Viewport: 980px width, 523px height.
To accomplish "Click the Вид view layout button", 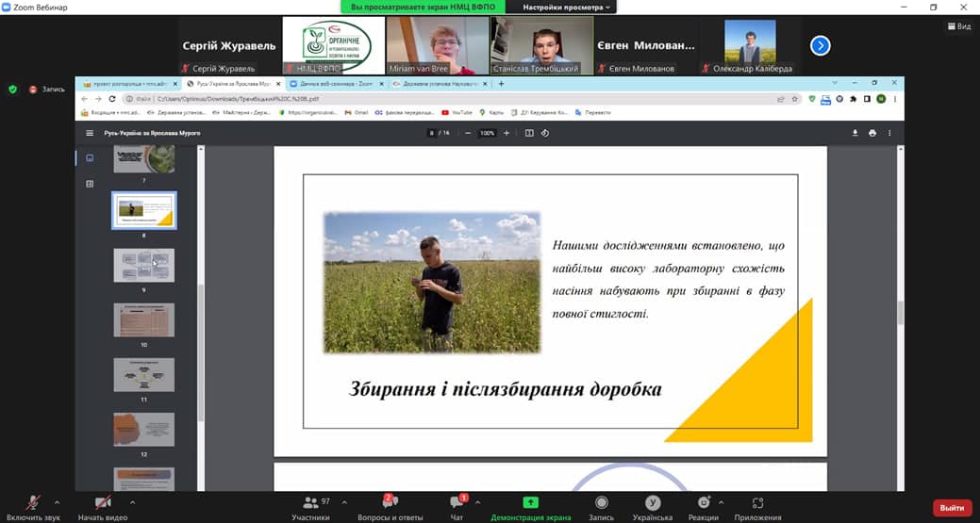I will (959, 26).
